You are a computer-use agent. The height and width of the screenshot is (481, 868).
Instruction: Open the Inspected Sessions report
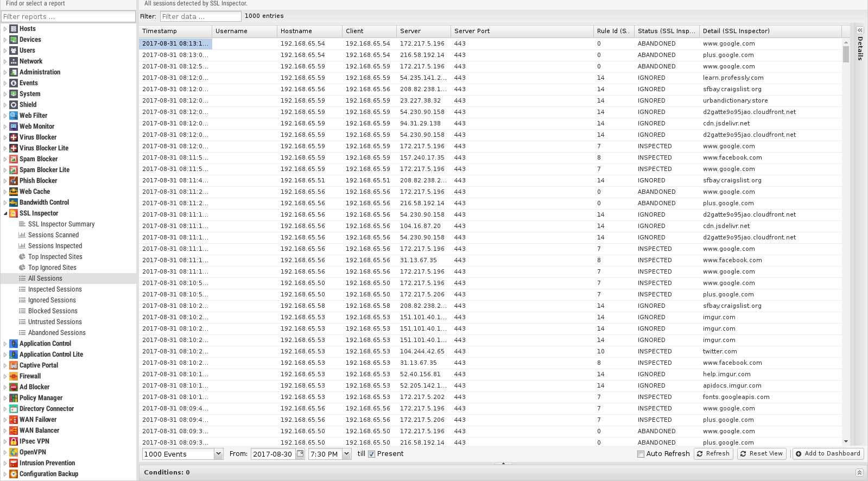click(x=55, y=289)
